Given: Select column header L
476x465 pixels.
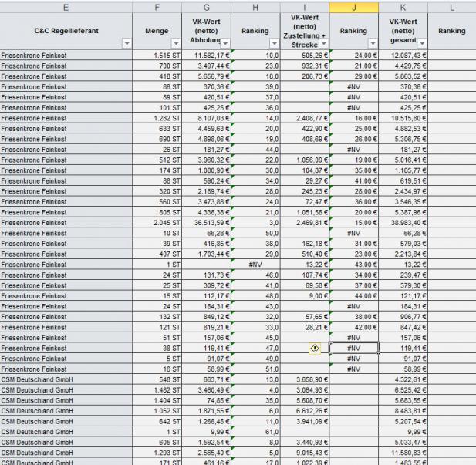Looking at the screenshot, I should [x=452, y=8].
